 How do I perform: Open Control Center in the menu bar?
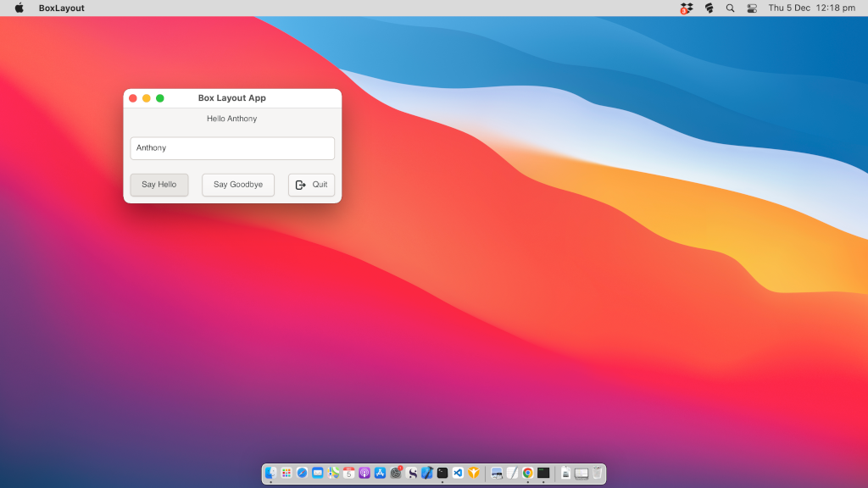click(x=751, y=8)
